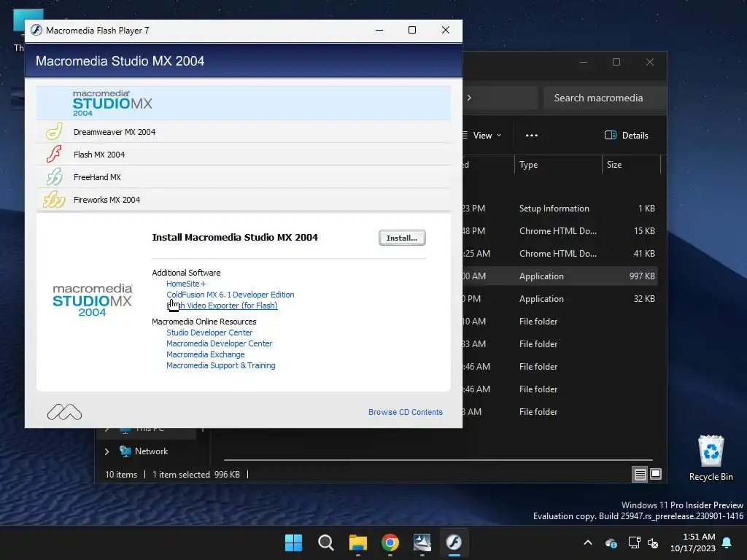Choose the Fireworks MX 2004 label
This screenshot has height=560, width=747.
point(107,200)
